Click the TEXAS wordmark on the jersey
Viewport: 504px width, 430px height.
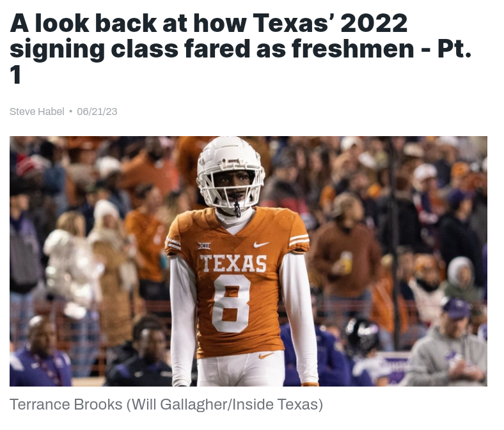tap(233, 264)
